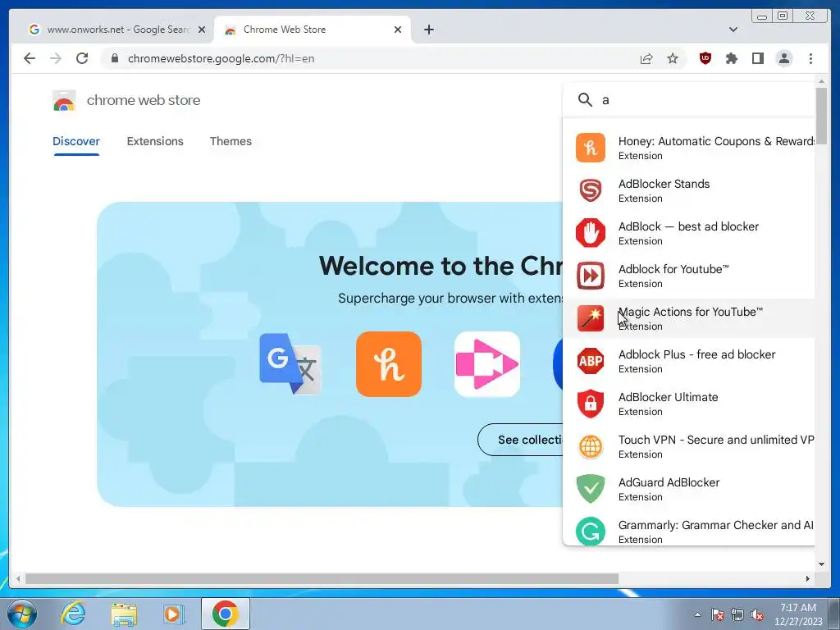Open the Honey featured banner tile
Screen dimensions: 840x630
point(389,364)
